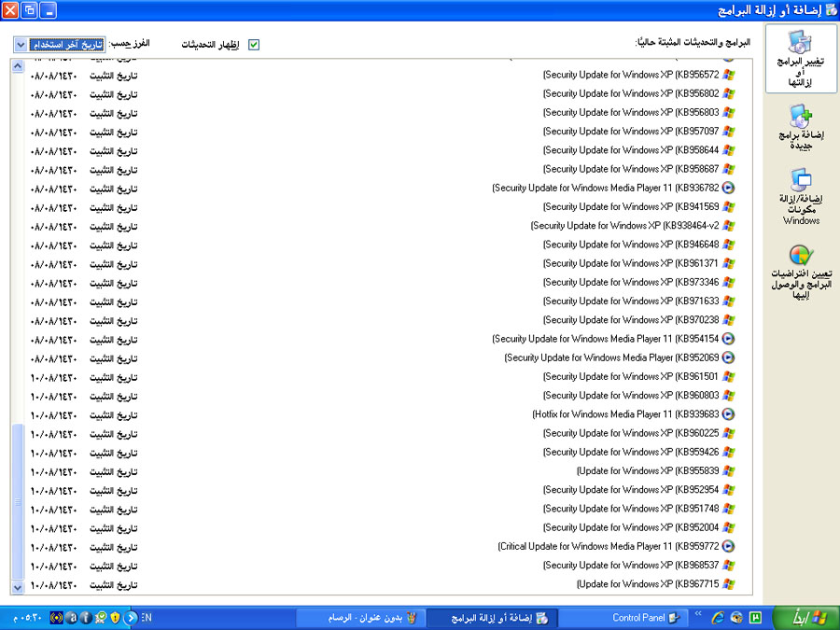Select Security Update for Windows XP KB959426
The width and height of the screenshot is (840, 630).
click(631, 452)
